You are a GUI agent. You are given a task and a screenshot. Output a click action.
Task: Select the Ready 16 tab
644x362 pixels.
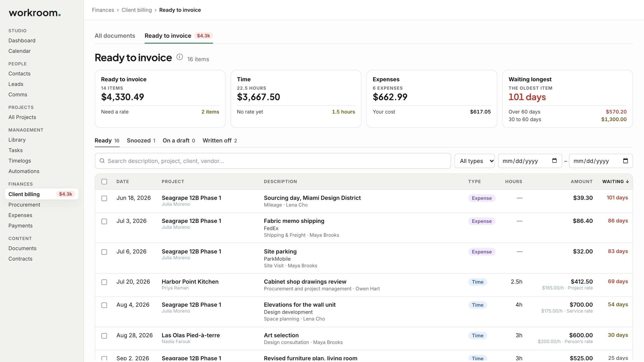pos(107,141)
